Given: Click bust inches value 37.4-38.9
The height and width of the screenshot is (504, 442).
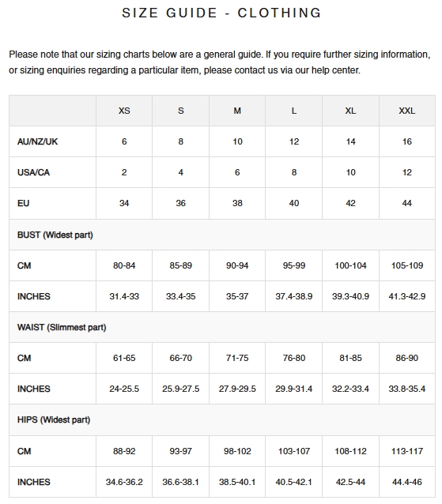Looking at the screenshot, I should (293, 296).
